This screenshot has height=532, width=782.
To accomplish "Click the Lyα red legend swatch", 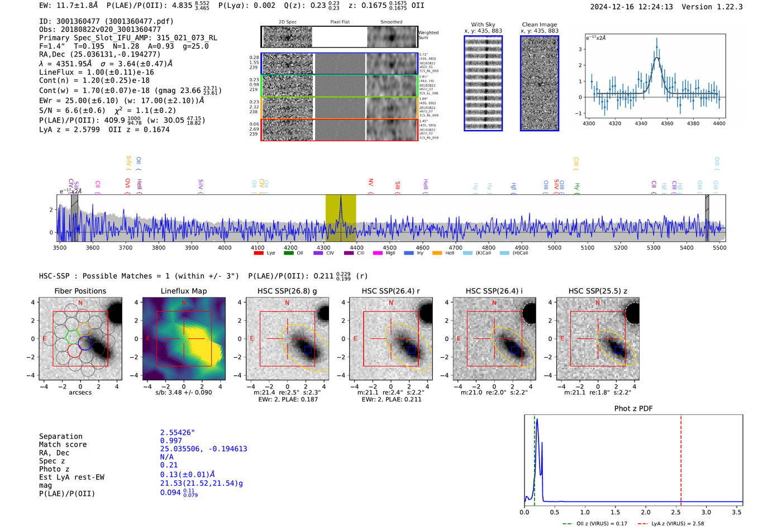I will (259, 253).
